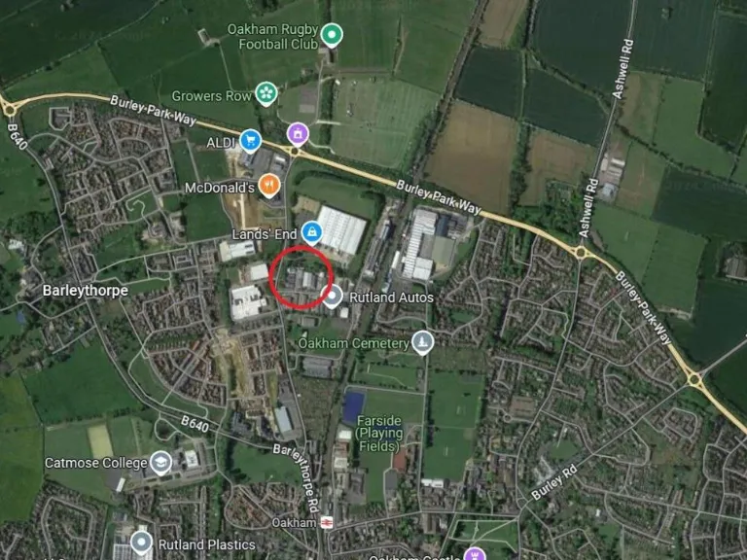
Task: Click the purple shop pin near ALDI
Action: (x=298, y=133)
